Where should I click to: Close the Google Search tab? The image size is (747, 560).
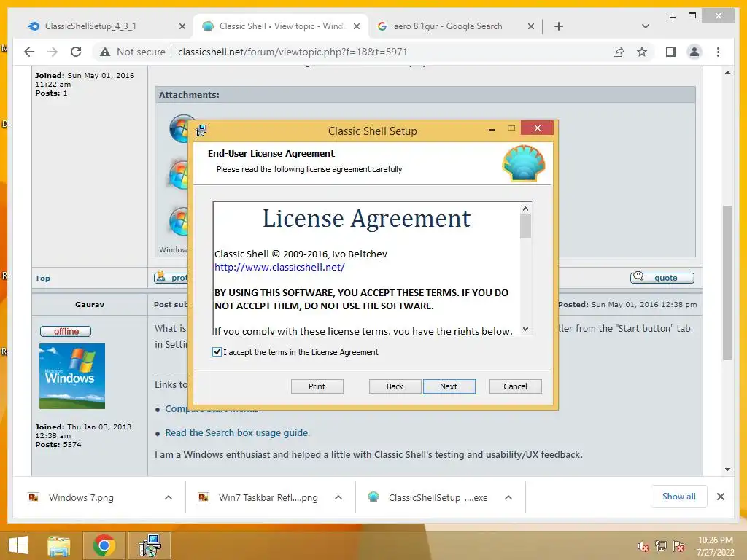531,27
